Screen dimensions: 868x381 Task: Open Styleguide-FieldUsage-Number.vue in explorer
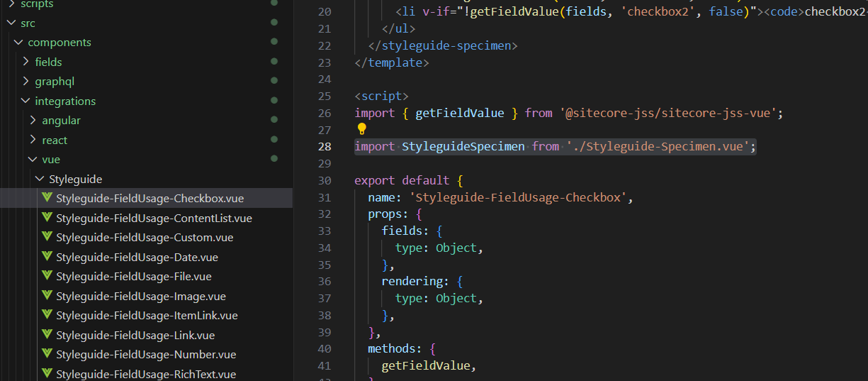[x=146, y=354]
